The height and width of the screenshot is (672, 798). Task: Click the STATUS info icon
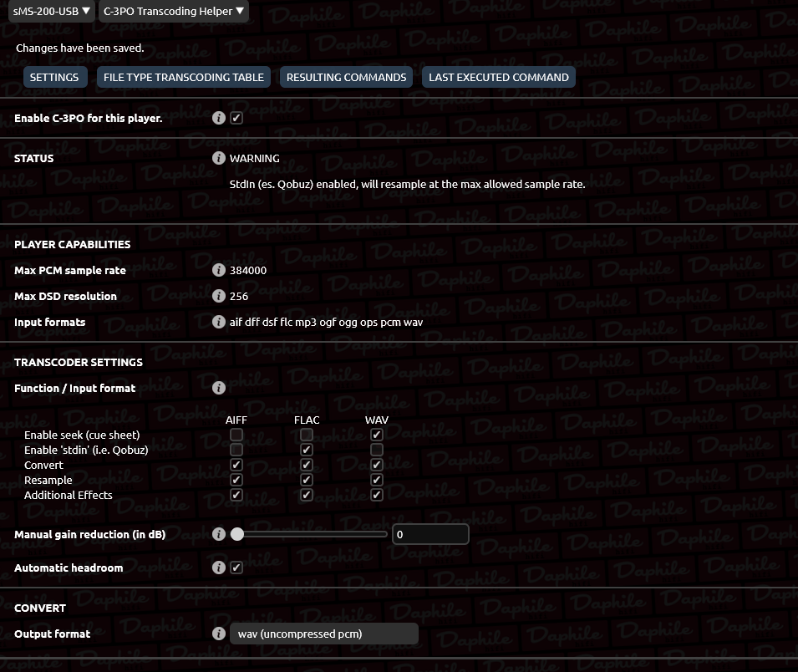click(x=219, y=158)
